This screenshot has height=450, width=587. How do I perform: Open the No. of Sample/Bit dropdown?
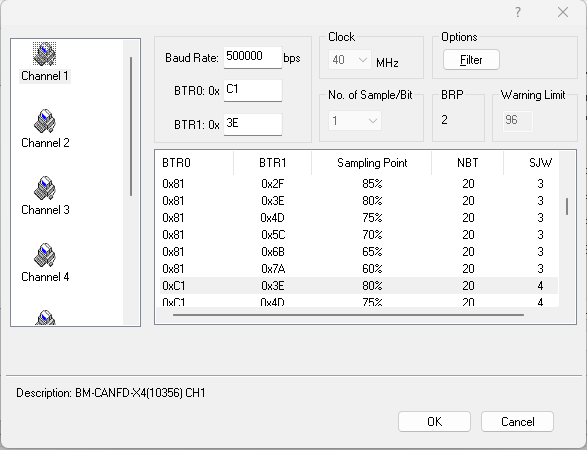pyautogui.click(x=355, y=121)
